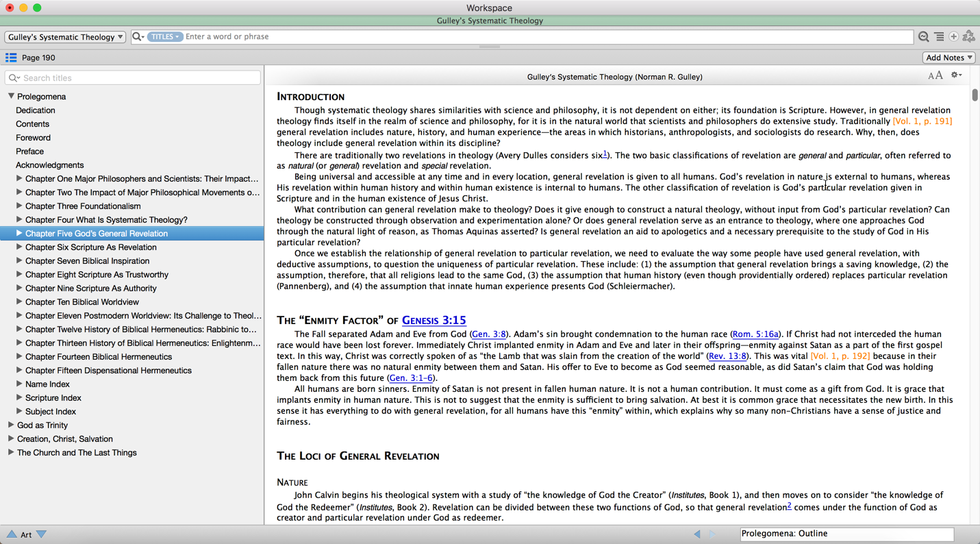Viewport: 980px width, 544px height.
Task: Select the Gulley's Systematic Theology tab
Action: tap(490, 21)
